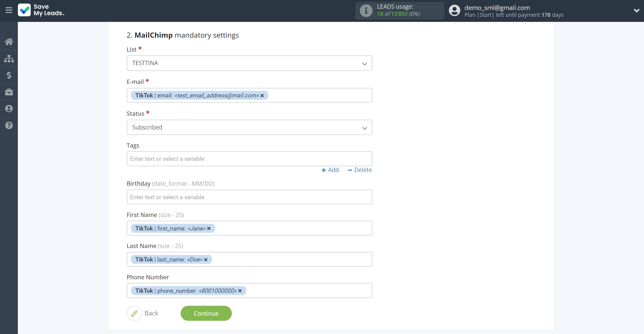Add another Tags field
The image size is (644, 334).
330,170
